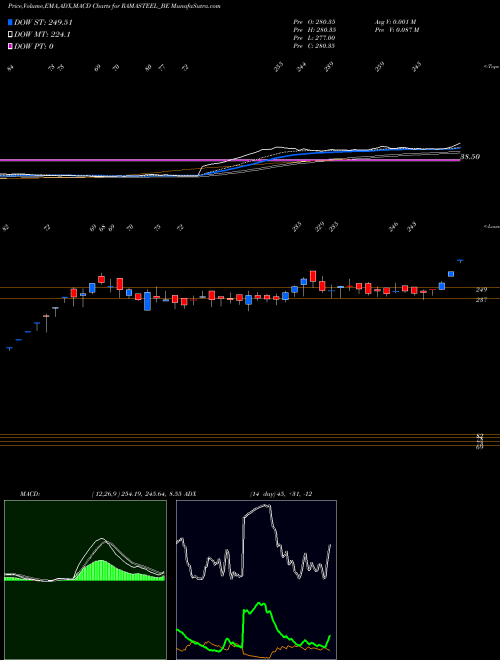Viewport: 500px width, 660px height.
Task: Select the 'DOW MT: 224.1' label
Action: 42,35
